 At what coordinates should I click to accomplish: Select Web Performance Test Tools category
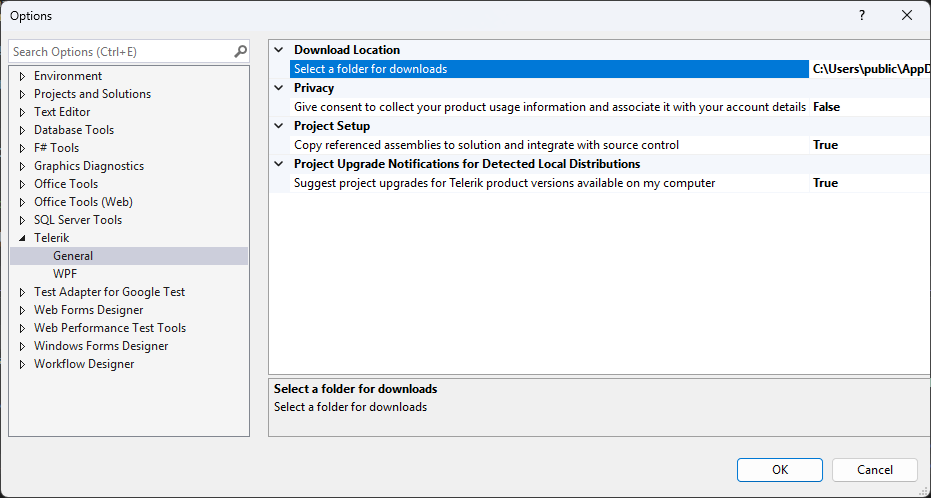point(110,328)
